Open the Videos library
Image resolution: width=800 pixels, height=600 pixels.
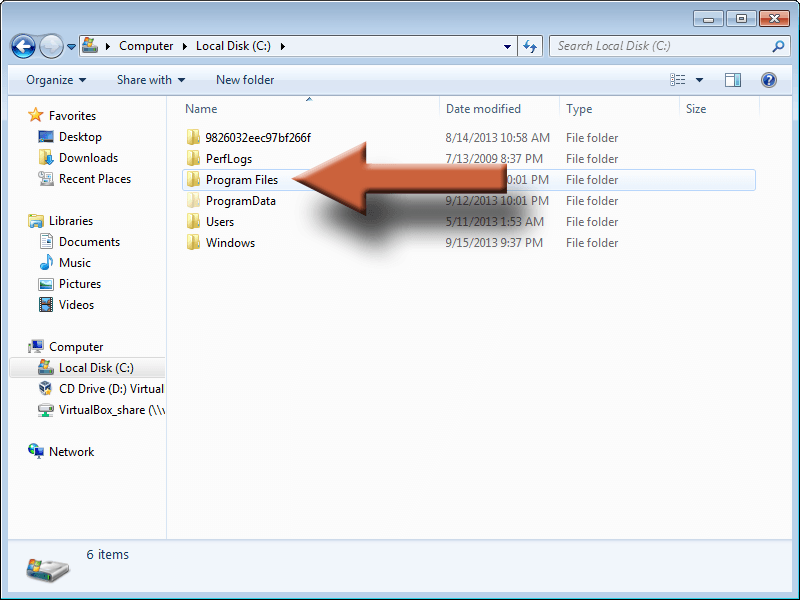point(76,305)
